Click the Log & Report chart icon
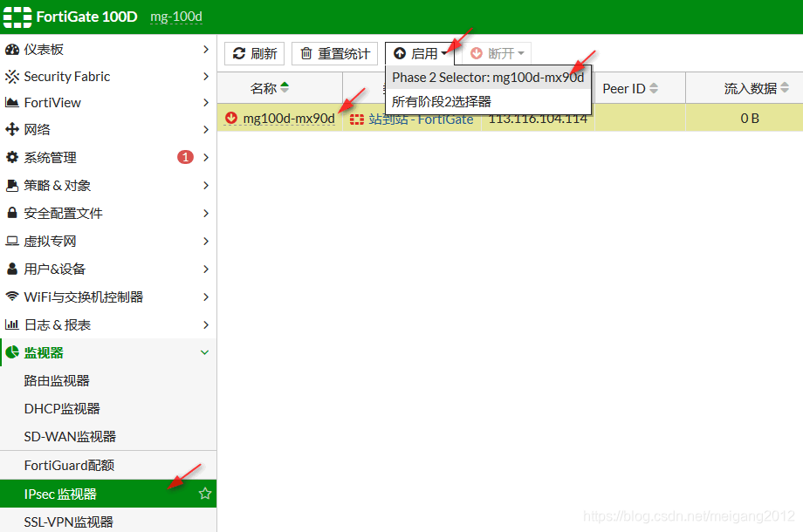803x532 pixels. click(11, 324)
